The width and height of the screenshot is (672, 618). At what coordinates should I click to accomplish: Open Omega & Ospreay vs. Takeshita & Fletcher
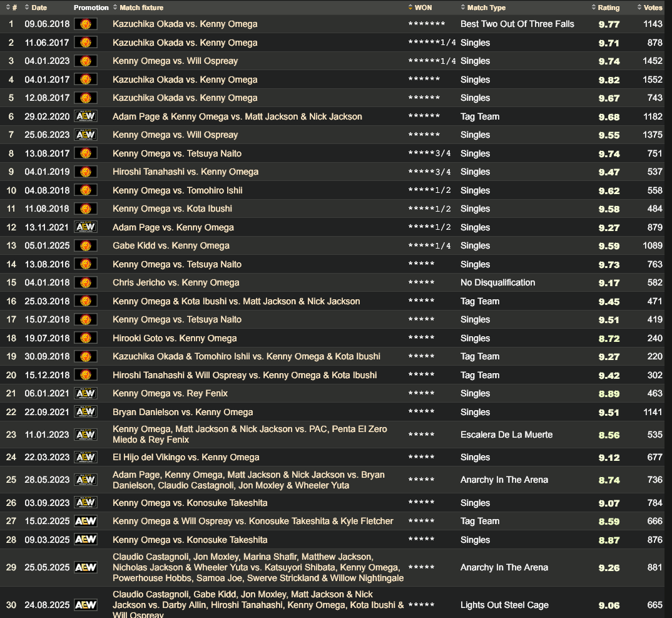(x=253, y=521)
